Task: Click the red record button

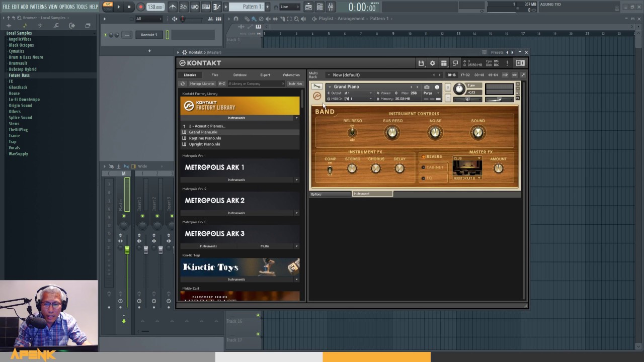Action: tap(140, 7)
